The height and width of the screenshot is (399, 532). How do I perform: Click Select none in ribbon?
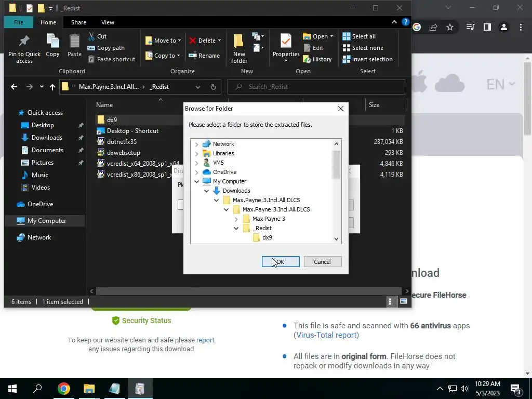click(x=363, y=48)
